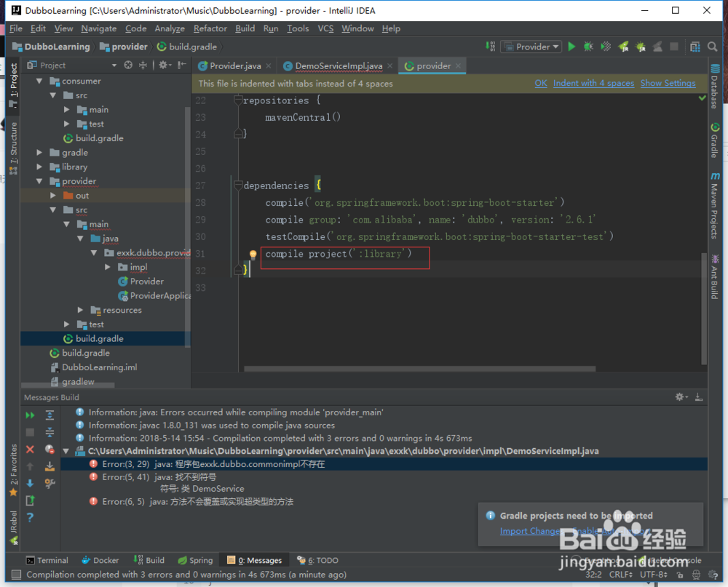Viewport: 728px width, 587px height.
Task: Start debugging with the Debug icon
Action: [587, 46]
